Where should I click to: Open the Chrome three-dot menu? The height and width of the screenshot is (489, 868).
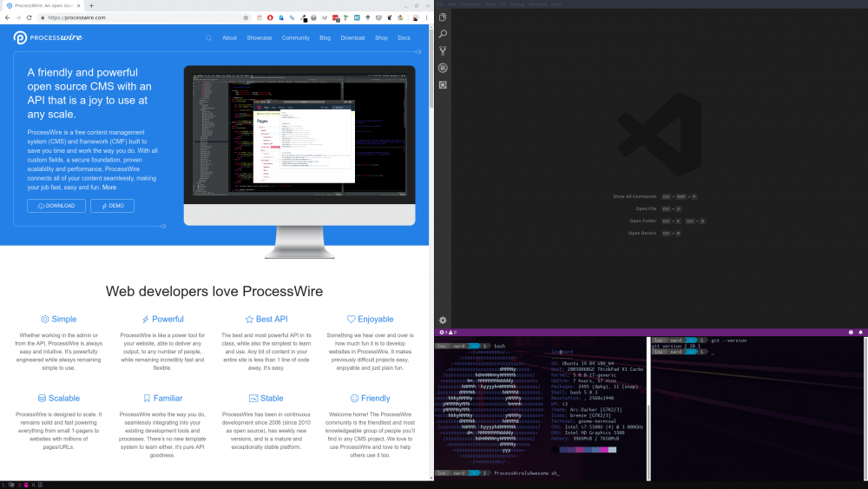426,17
